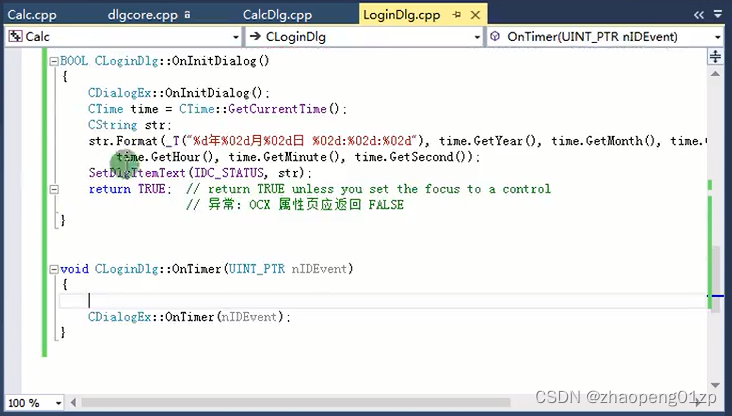Click the horizontal scrollbar left arrow
This screenshot has height=416, width=732.
[73, 402]
